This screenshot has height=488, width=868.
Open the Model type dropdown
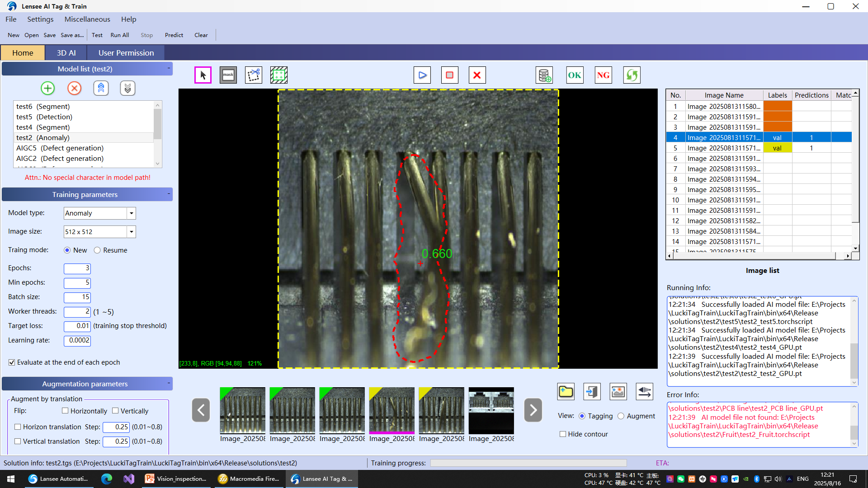click(x=131, y=213)
